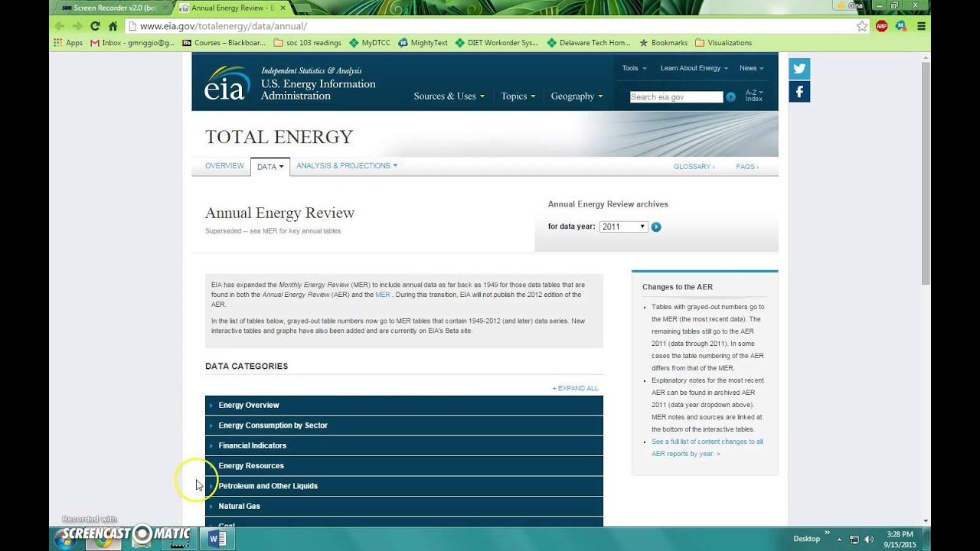Open the Tools dropdown menu
The image size is (980, 551).
coord(634,68)
